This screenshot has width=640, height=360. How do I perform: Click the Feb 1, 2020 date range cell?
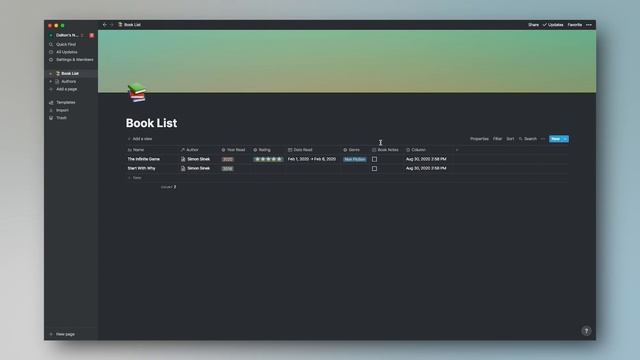pos(312,159)
